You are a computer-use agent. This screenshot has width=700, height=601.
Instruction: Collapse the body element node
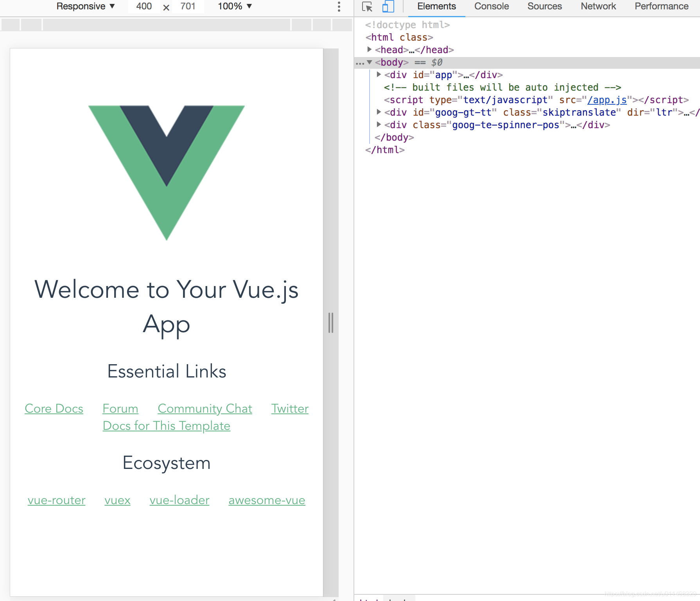point(369,62)
